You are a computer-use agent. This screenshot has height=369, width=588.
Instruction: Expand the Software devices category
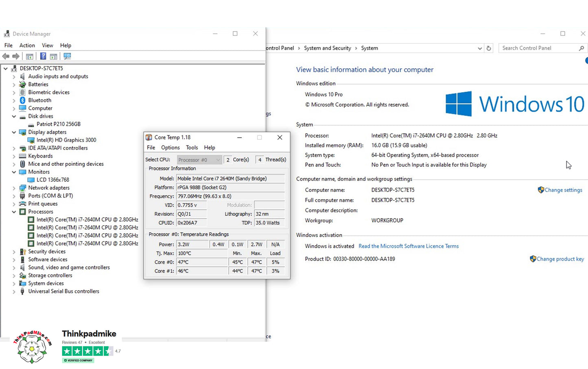14,260
